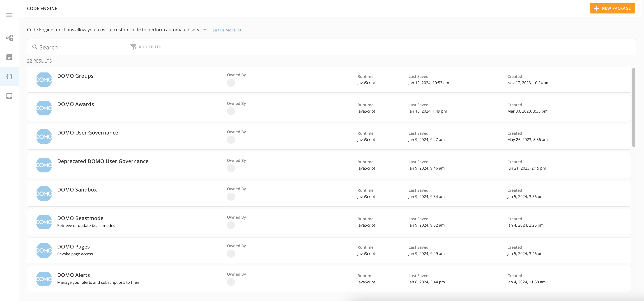
Task: Click the Add Filter funnel icon
Action: [x=133, y=47]
